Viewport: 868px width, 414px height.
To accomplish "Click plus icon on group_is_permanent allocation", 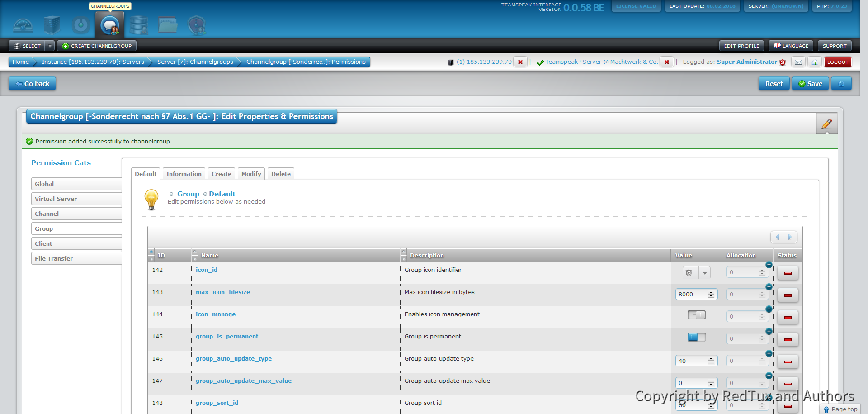I will 769,331.
